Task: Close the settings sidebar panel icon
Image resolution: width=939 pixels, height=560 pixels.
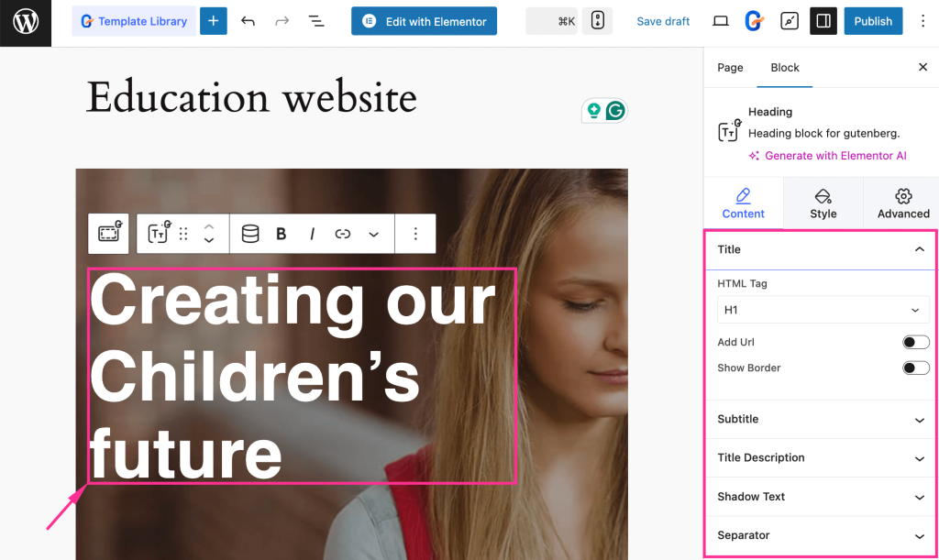Action: [x=922, y=67]
